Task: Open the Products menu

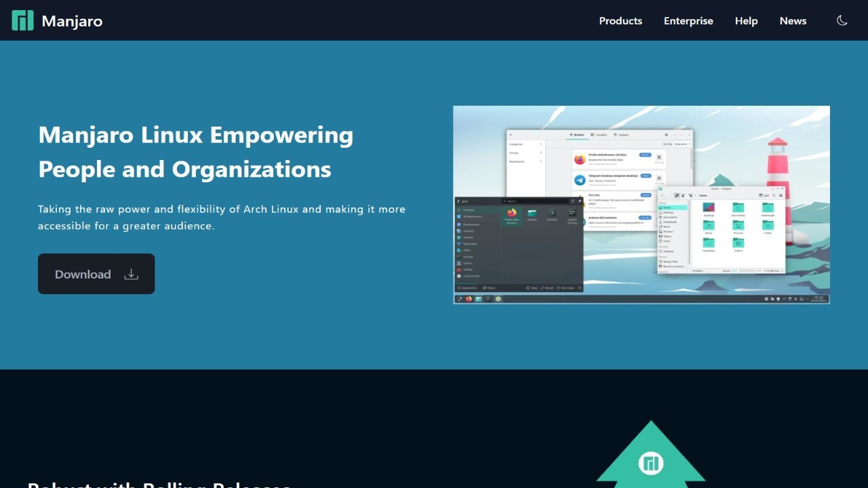Action: [x=620, y=20]
